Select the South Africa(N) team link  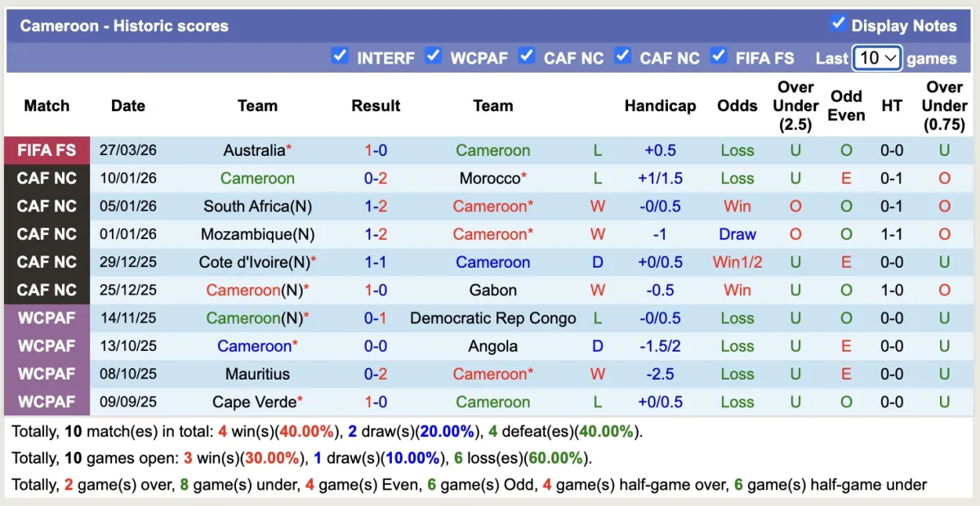point(257,206)
